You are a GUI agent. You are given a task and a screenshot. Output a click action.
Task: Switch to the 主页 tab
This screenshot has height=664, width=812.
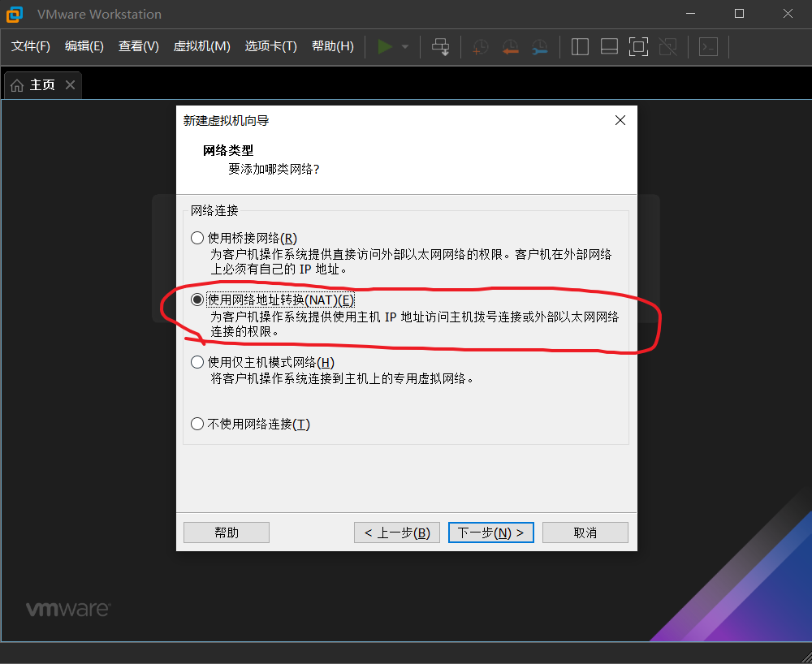(x=42, y=85)
